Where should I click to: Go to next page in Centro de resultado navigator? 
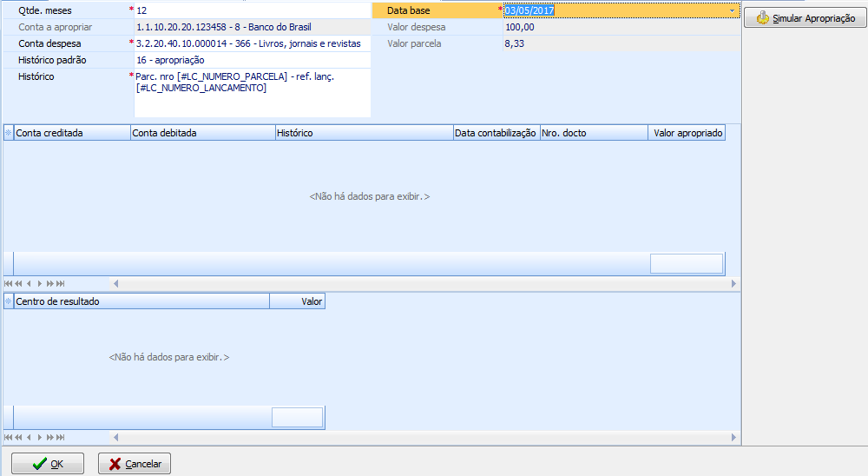(49, 437)
